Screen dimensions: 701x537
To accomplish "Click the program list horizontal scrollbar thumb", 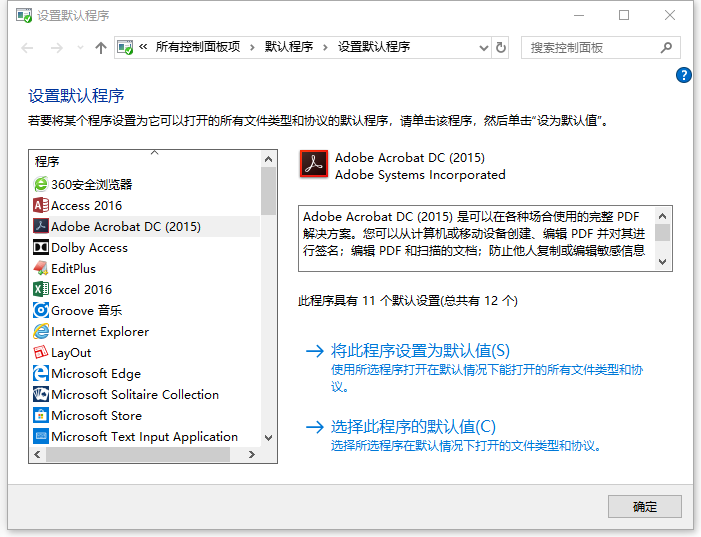I will coord(138,454).
